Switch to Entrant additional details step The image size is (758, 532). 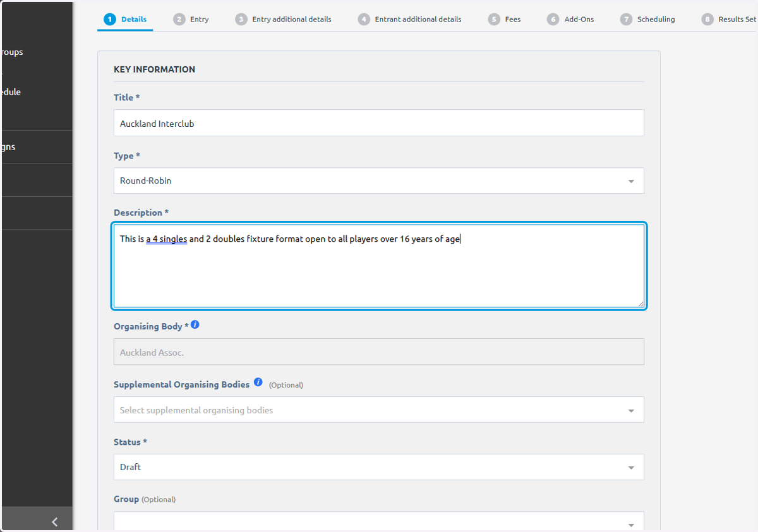(x=409, y=20)
